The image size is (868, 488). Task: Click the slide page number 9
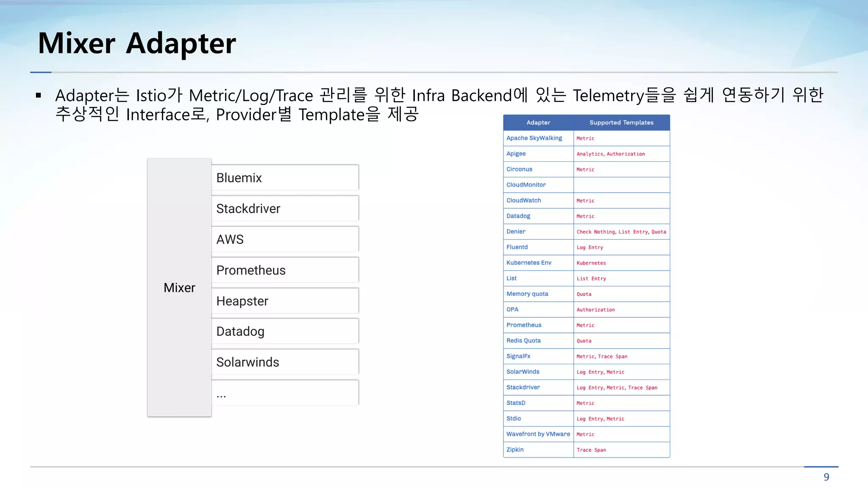[x=826, y=477]
